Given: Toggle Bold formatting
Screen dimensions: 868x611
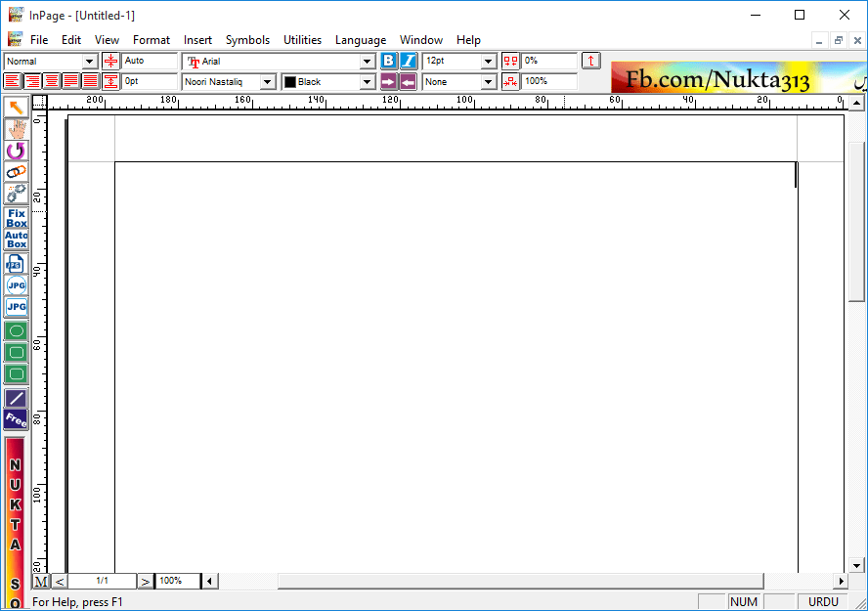Looking at the screenshot, I should pos(389,61).
